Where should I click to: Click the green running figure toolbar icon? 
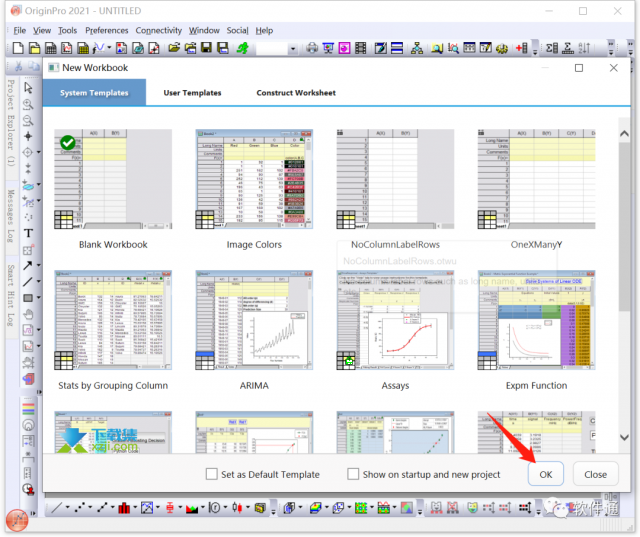[242, 48]
